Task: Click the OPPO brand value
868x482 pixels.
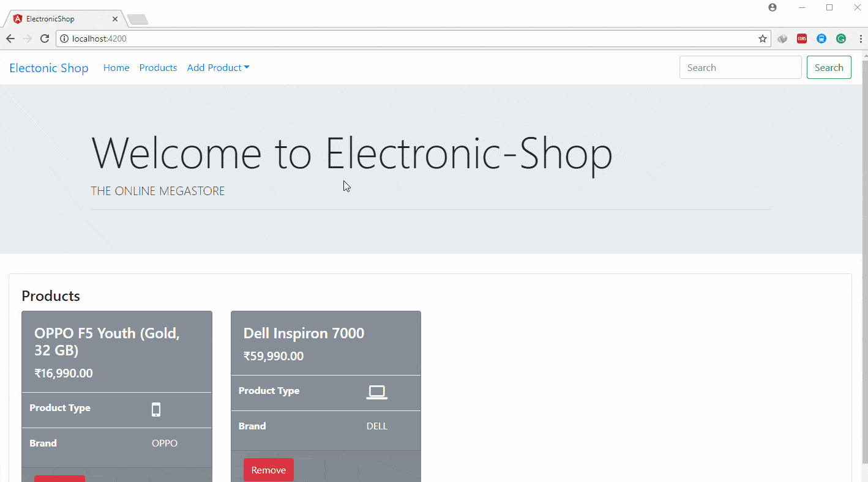Action: (x=165, y=443)
